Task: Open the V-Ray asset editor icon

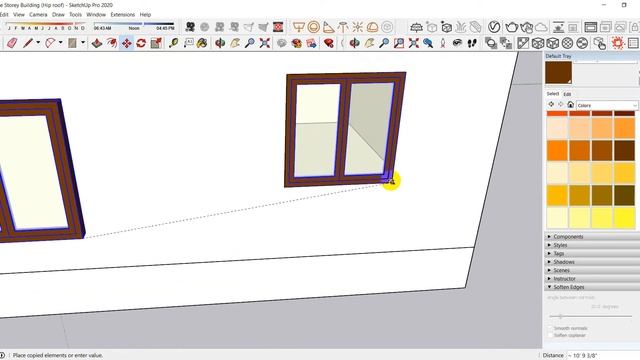Action: point(494,27)
